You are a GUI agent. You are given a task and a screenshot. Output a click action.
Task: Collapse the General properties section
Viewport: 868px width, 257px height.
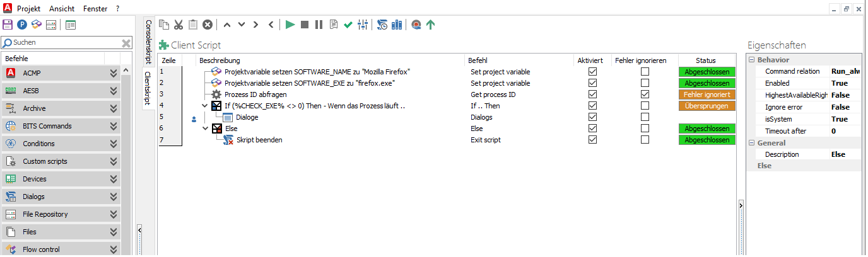tap(751, 143)
